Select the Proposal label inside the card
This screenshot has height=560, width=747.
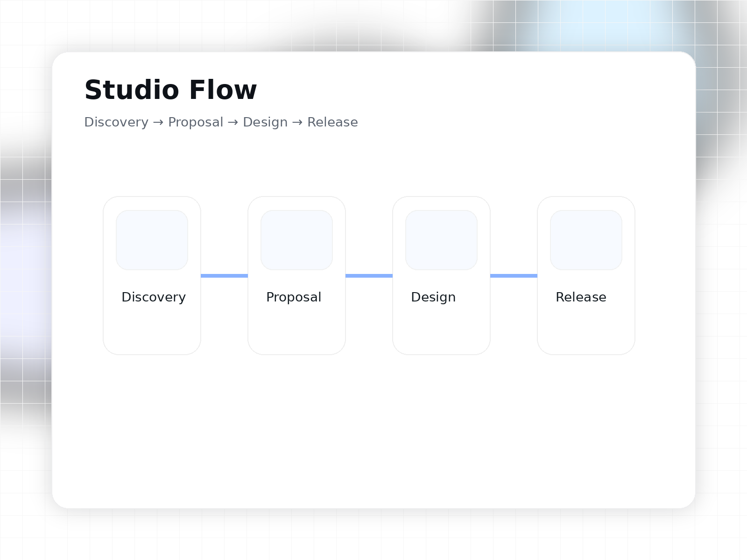click(294, 297)
